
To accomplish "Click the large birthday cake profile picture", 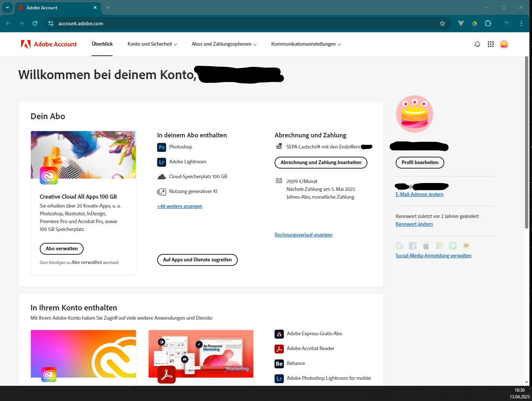I will 415,114.
